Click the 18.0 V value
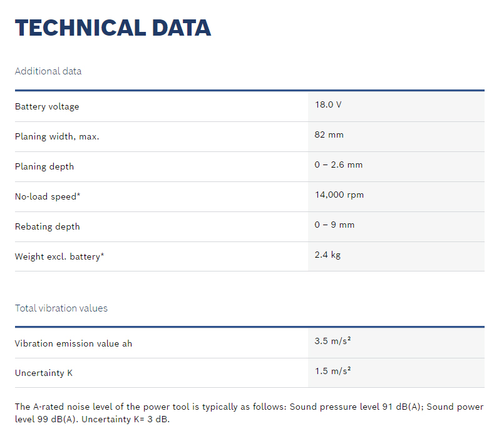The image size is (504, 441). click(x=328, y=105)
